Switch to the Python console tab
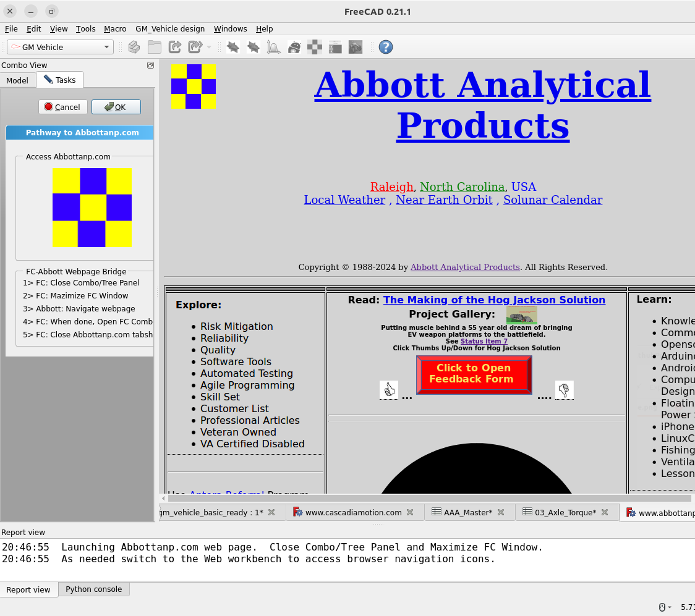The height and width of the screenshot is (616, 695). (94, 589)
